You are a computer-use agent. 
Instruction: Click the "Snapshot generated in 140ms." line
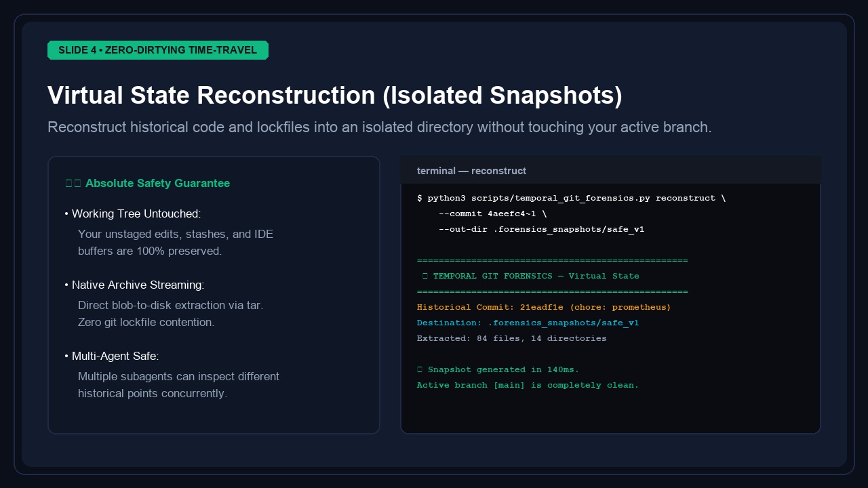[498, 370]
